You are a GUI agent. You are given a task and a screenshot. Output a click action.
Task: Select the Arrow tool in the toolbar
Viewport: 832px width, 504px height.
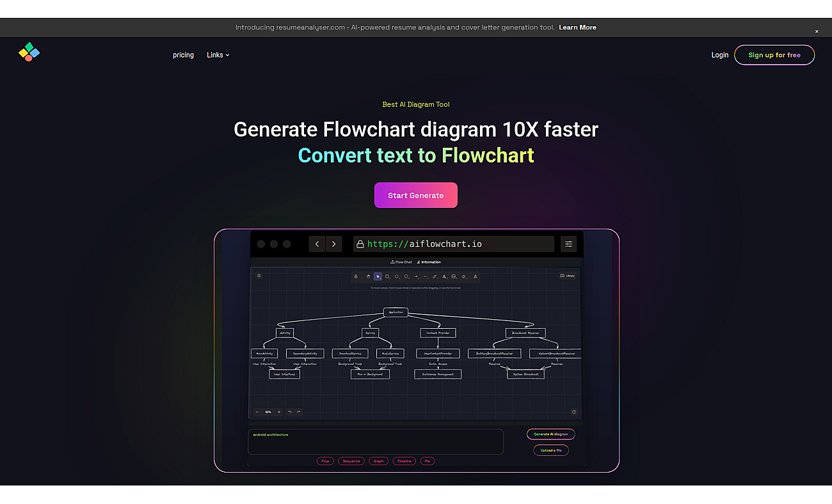pos(416,276)
